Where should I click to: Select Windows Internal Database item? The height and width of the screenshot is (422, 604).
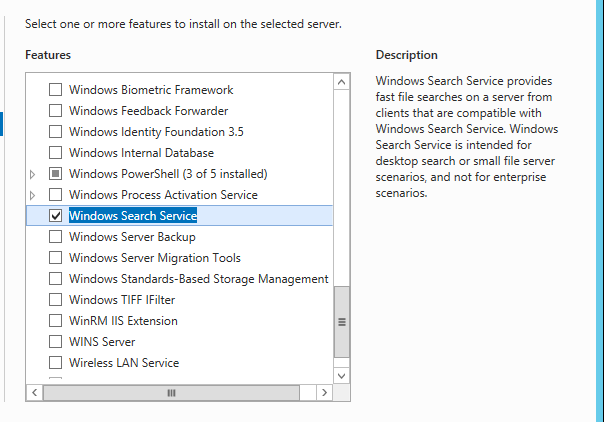click(x=141, y=153)
